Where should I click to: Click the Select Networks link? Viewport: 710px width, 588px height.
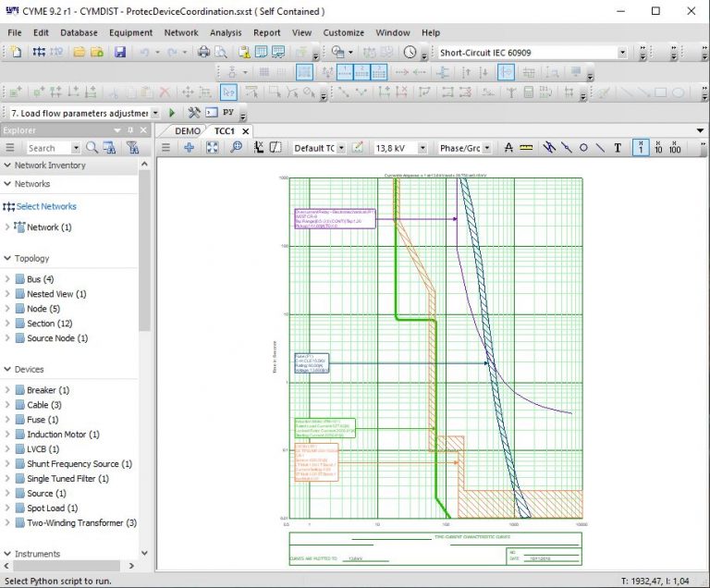[46, 206]
